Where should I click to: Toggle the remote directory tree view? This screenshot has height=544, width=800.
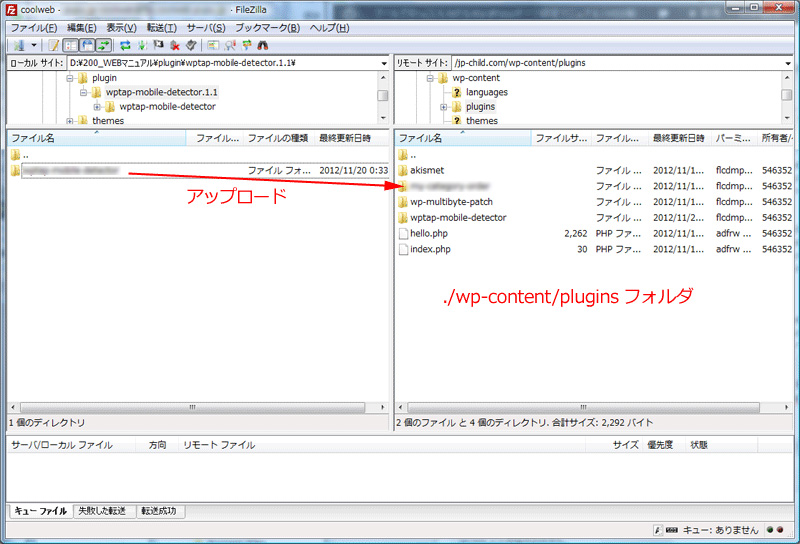point(87,45)
